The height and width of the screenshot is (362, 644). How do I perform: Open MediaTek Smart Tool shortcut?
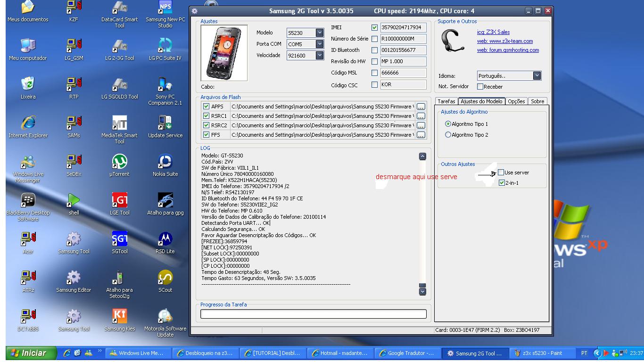pos(120,130)
